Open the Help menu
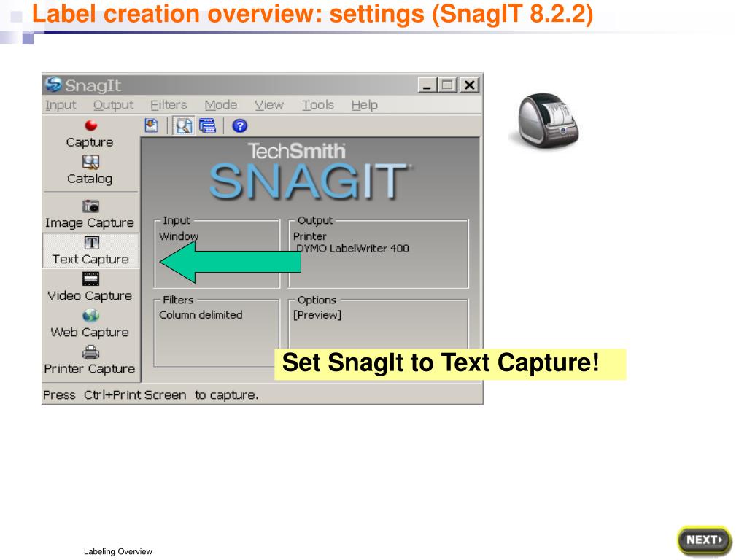The width and height of the screenshot is (747, 560). pyautogui.click(x=365, y=105)
